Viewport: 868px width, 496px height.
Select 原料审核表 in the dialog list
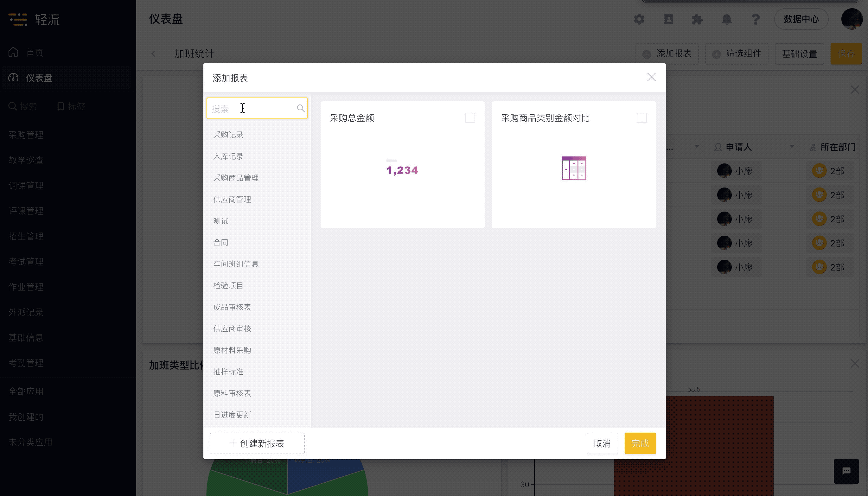tap(232, 393)
